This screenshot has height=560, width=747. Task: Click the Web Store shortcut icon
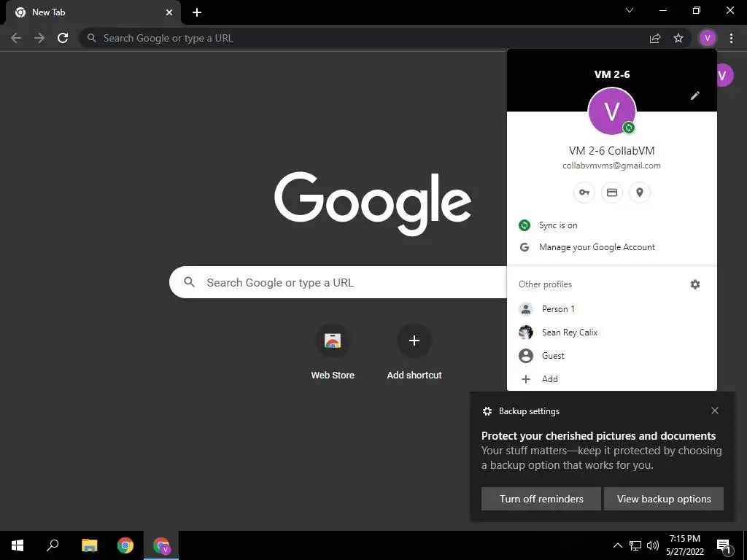coord(333,341)
